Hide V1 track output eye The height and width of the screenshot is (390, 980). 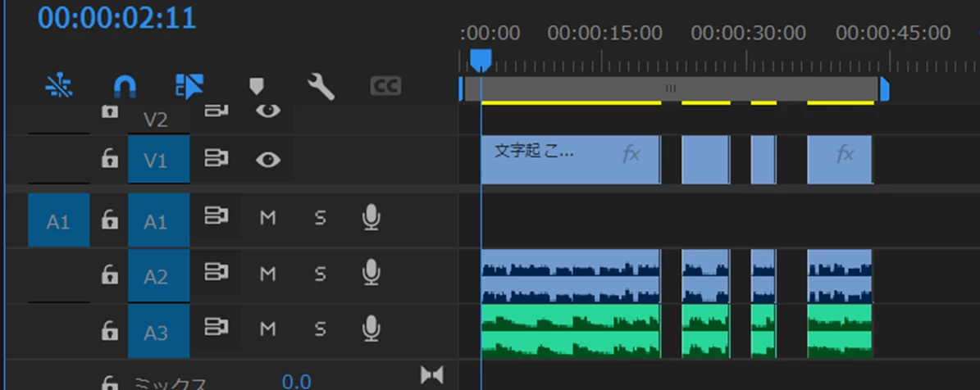pyautogui.click(x=268, y=160)
